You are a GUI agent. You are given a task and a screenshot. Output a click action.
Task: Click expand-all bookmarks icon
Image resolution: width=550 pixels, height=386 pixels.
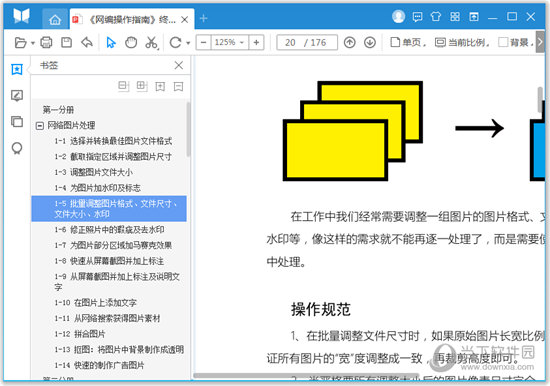point(142,86)
